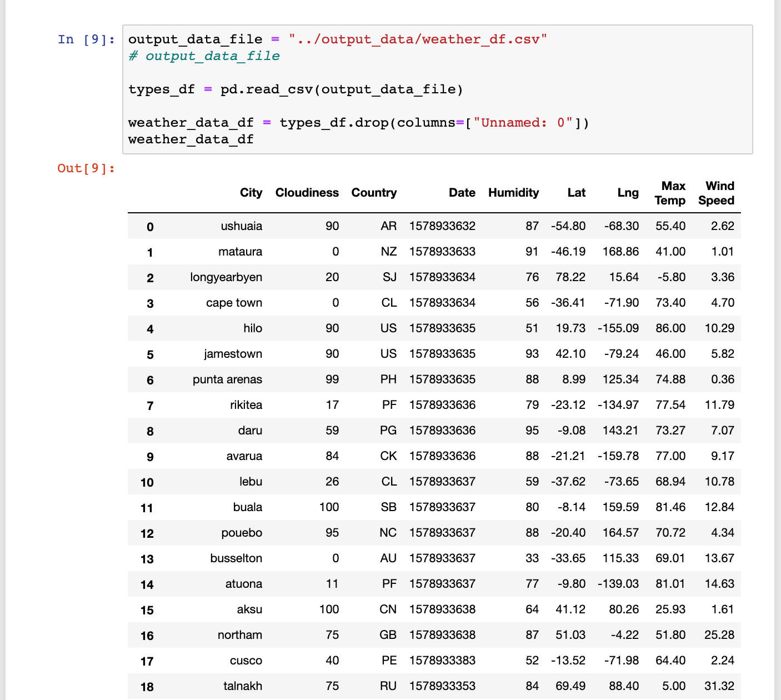
Task: Click the Lat column header
Action: 577,193
